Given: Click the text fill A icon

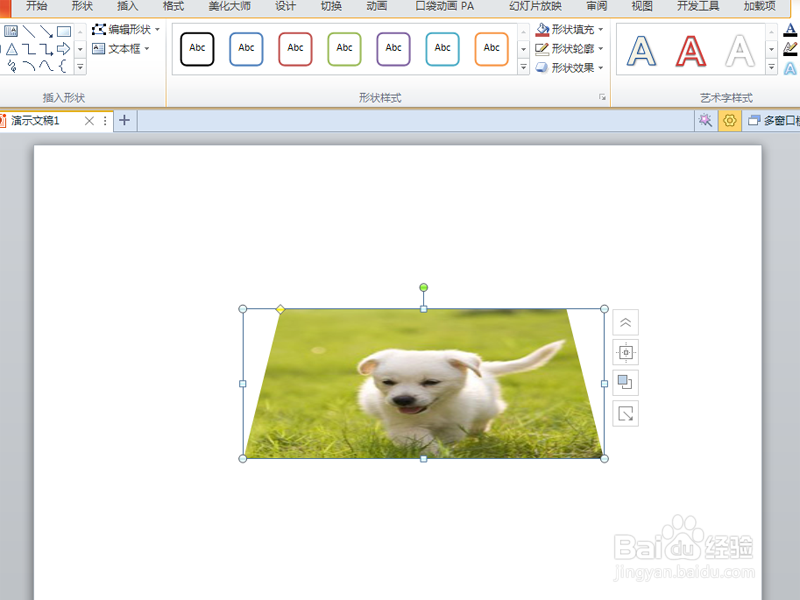Looking at the screenshot, I should tap(790, 30).
